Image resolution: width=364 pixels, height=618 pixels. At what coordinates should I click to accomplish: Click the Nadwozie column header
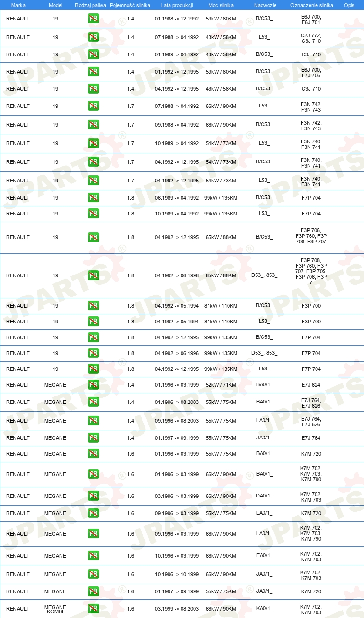tap(265, 5)
